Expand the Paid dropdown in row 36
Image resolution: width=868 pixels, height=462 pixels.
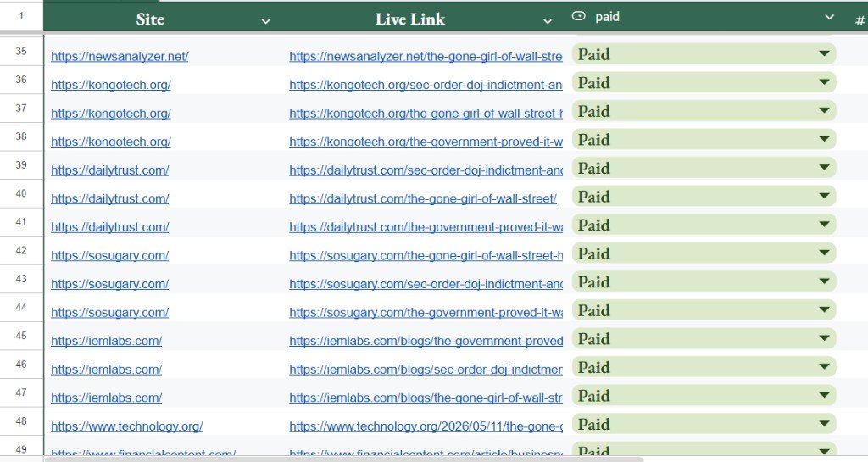824,82
